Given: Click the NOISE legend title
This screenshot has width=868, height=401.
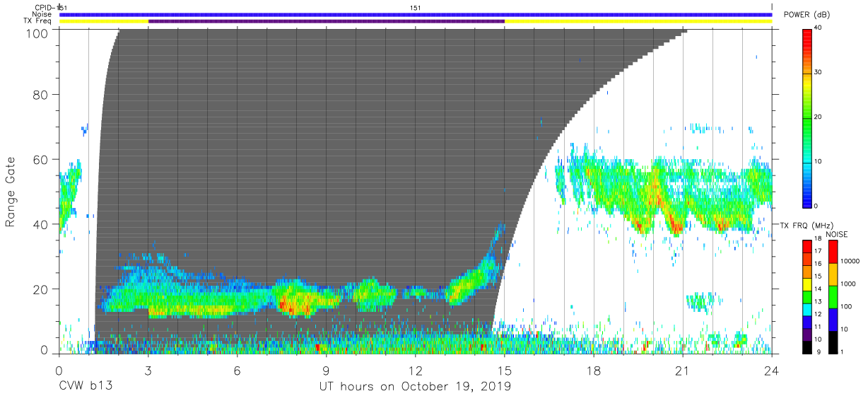Looking at the screenshot, I should (x=837, y=234).
